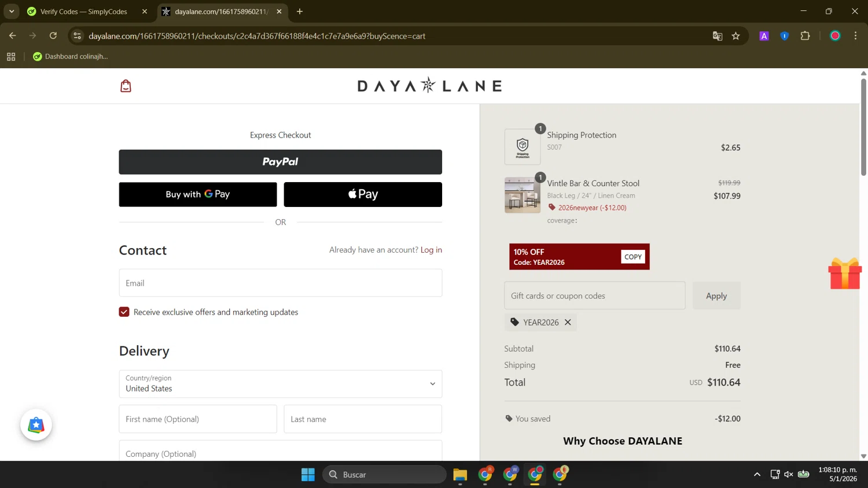Click the Buy with G Pay button
The image size is (868, 488).
pos(198,194)
